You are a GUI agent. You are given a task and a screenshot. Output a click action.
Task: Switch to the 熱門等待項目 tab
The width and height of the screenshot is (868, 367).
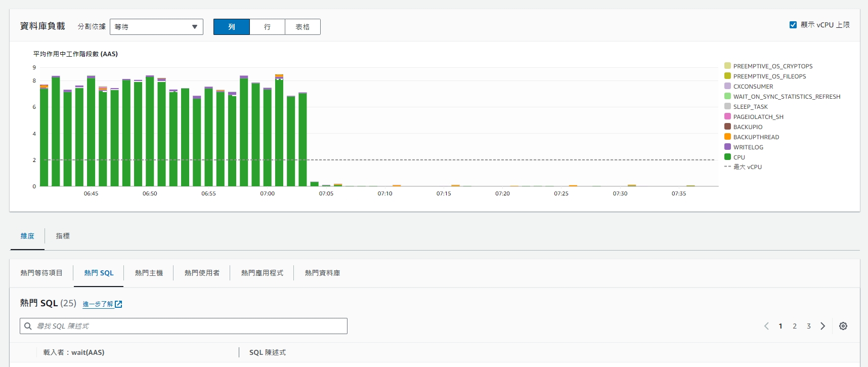tap(41, 273)
